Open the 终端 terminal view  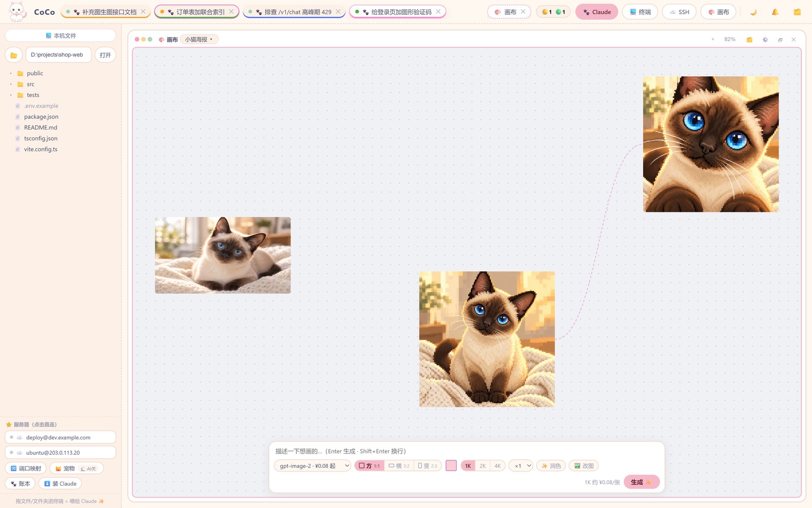tap(640, 12)
